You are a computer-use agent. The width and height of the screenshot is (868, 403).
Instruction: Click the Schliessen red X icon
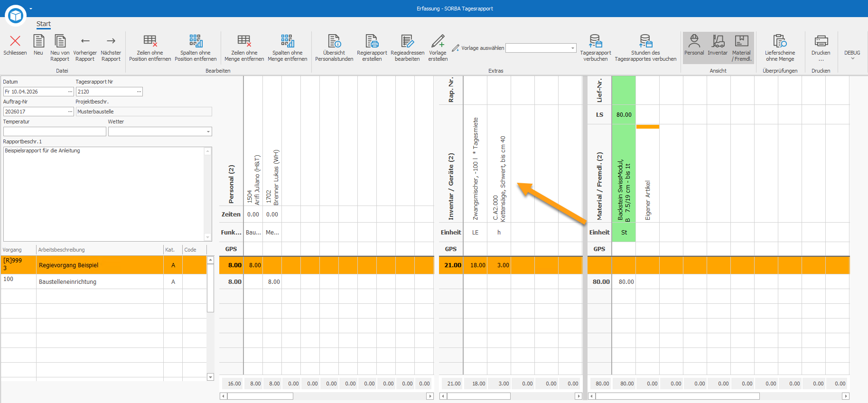click(x=15, y=41)
